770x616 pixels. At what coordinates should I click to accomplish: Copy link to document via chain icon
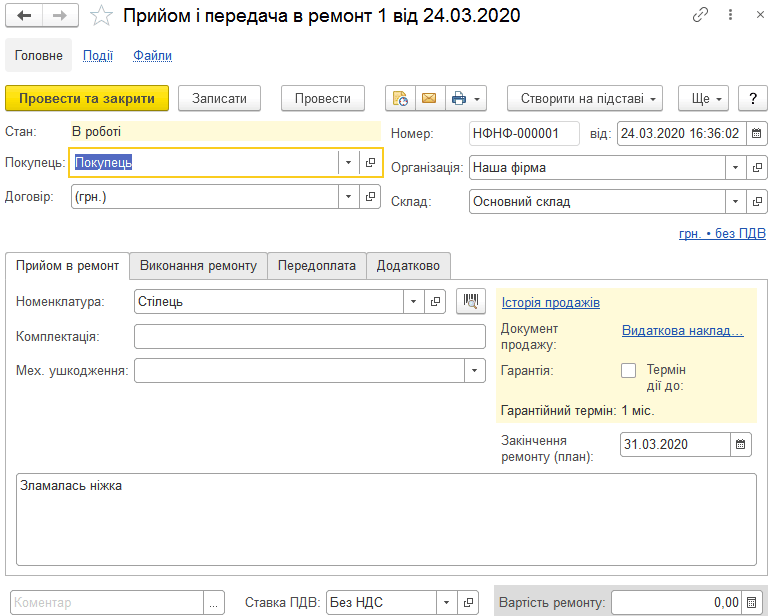pos(700,15)
